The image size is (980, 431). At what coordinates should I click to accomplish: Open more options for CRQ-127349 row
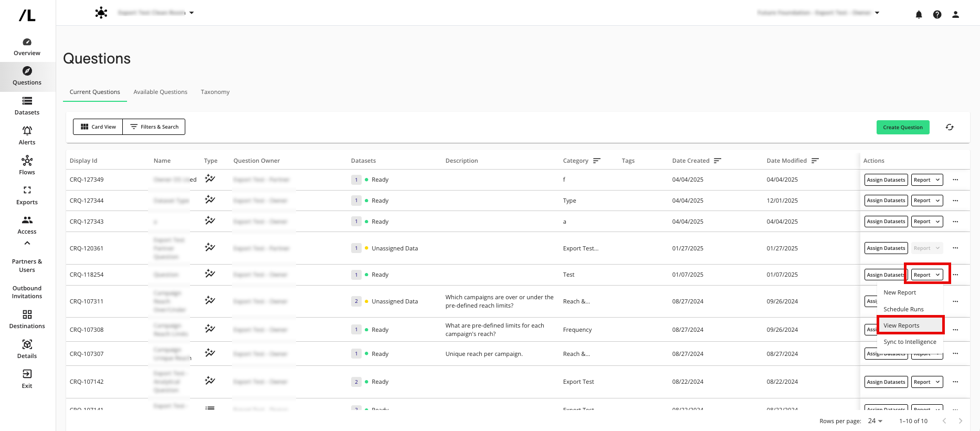click(955, 180)
